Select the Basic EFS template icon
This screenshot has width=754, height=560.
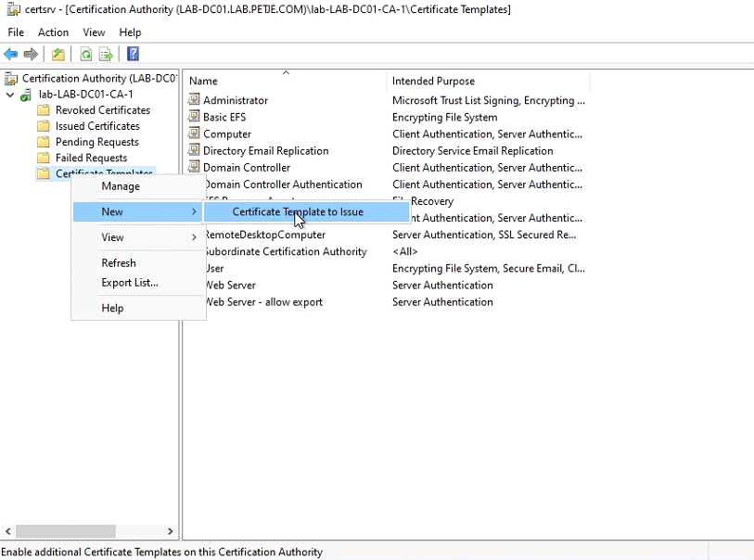(x=195, y=117)
